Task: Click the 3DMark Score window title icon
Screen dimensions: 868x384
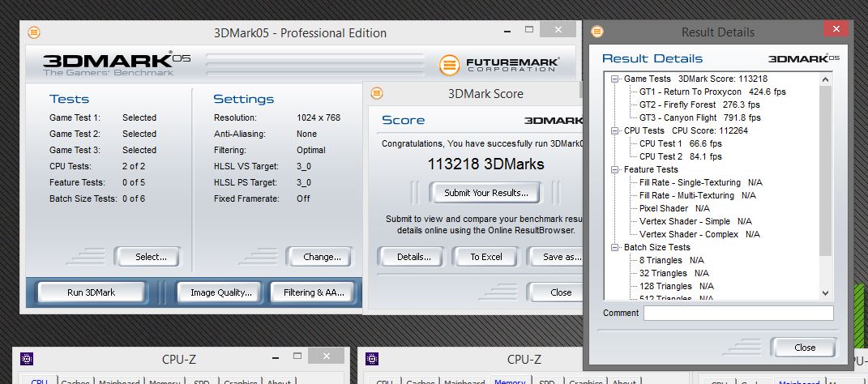Action: point(377,93)
